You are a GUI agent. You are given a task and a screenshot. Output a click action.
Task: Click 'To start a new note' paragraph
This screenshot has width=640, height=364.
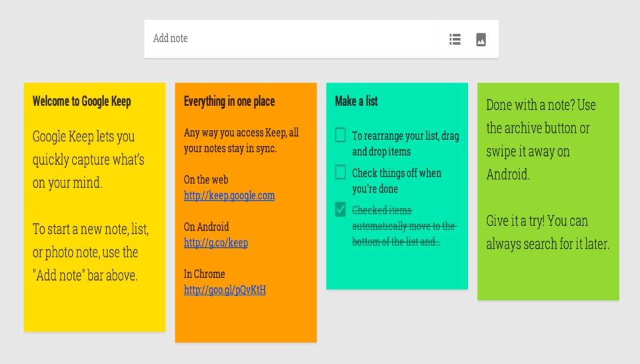pyautogui.click(x=91, y=252)
